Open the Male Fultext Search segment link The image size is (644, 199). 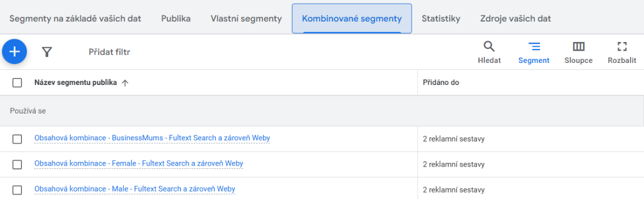(135, 189)
